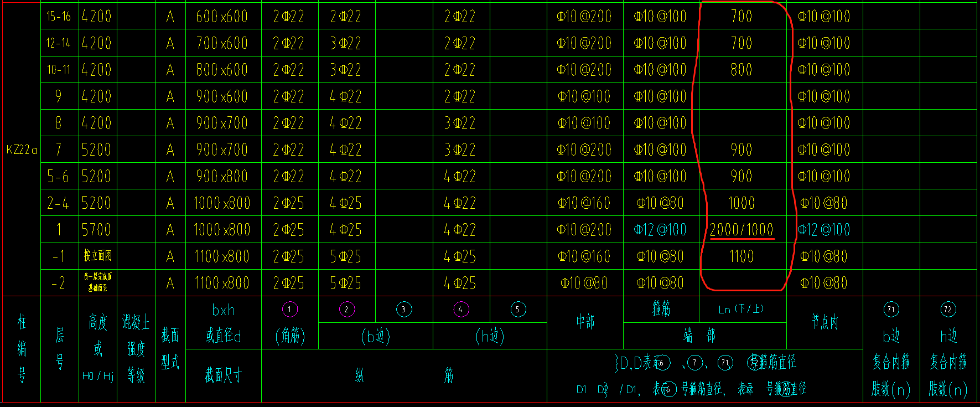980x407 pixels.
Task: Click floor number cell 10-11
Action: 59,70
